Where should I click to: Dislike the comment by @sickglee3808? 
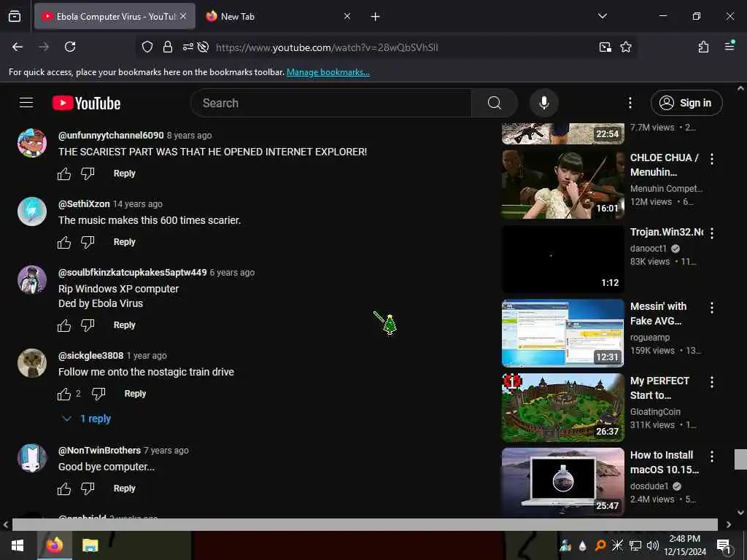pos(98,394)
